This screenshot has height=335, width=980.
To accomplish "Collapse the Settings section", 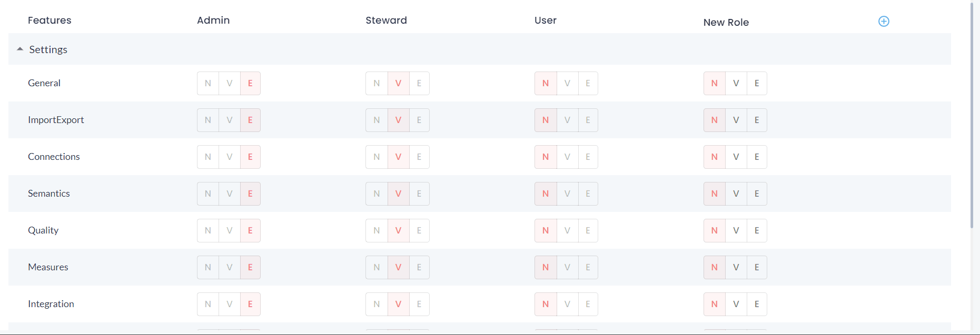I will [x=20, y=49].
